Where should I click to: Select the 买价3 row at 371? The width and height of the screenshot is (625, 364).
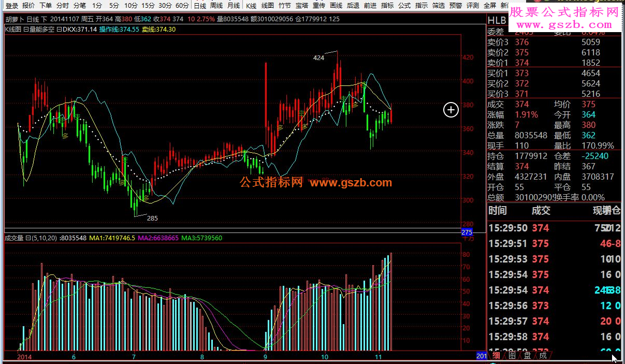coord(554,94)
